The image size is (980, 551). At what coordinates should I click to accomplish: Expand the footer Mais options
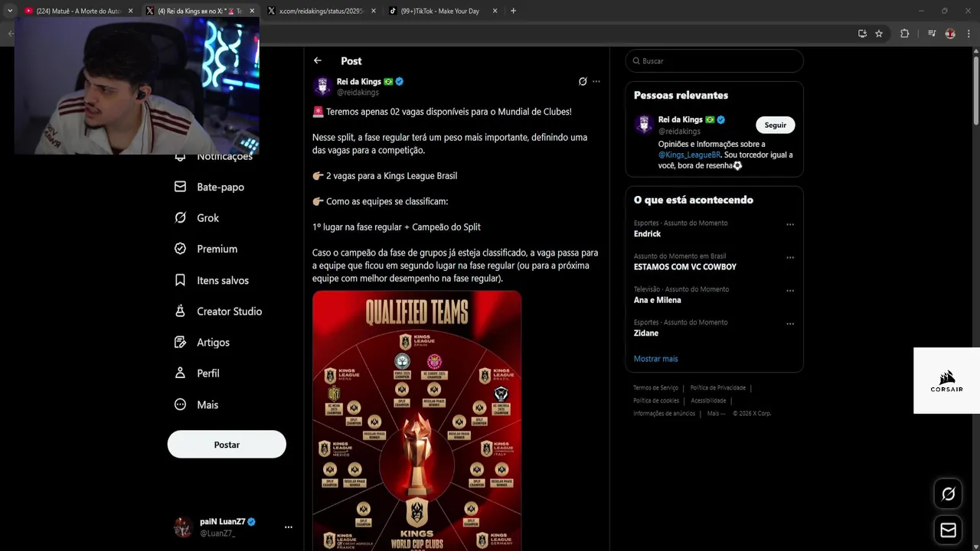[716, 413]
